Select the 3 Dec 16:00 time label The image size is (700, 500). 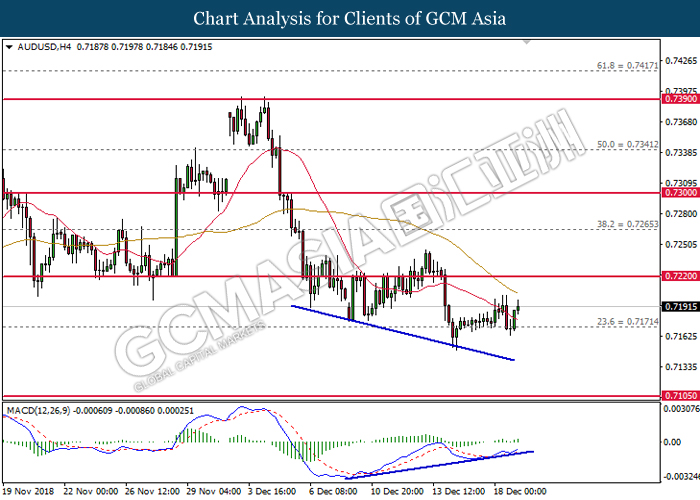pos(272,492)
